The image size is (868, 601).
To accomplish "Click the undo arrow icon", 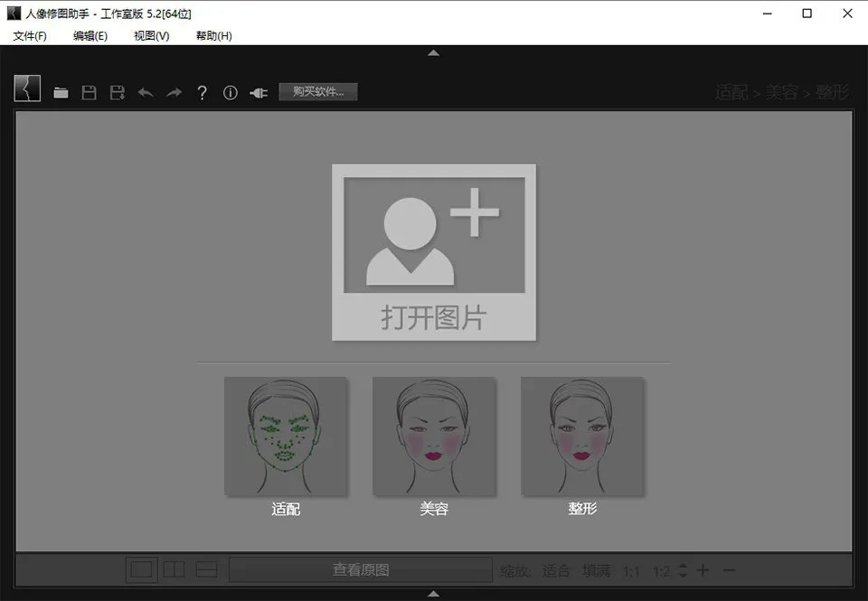I will tap(145, 92).
